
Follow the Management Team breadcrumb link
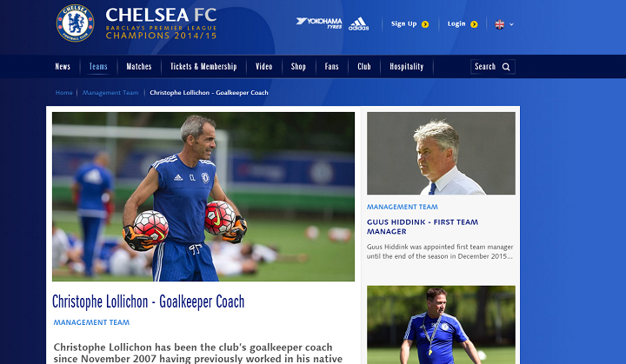[110, 93]
